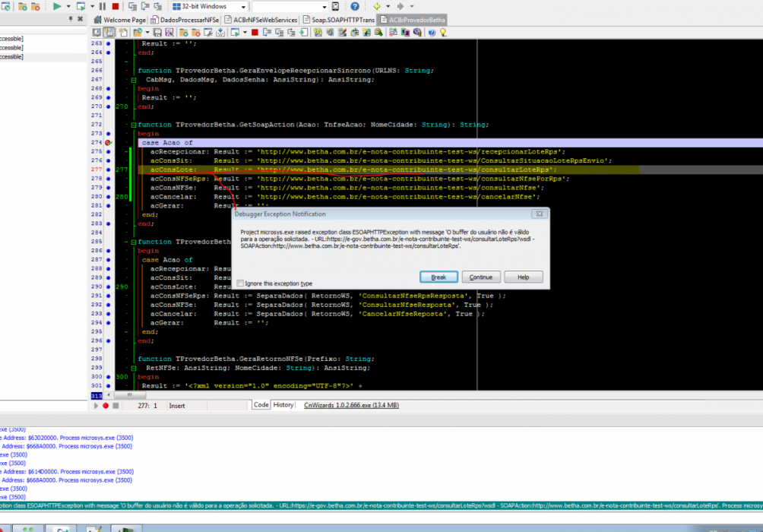Collapse the GetSoapAction function fold marker
The image size is (763, 532).
tap(133, 125)
